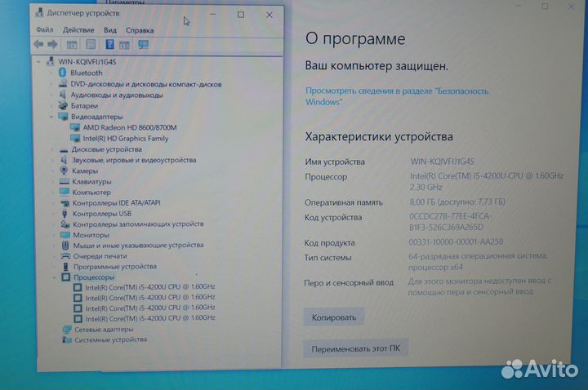The width and height of the screenshot is (588, 390).
Task: Click the Bluetooth category icon
Action: click(x=63, y=73)
